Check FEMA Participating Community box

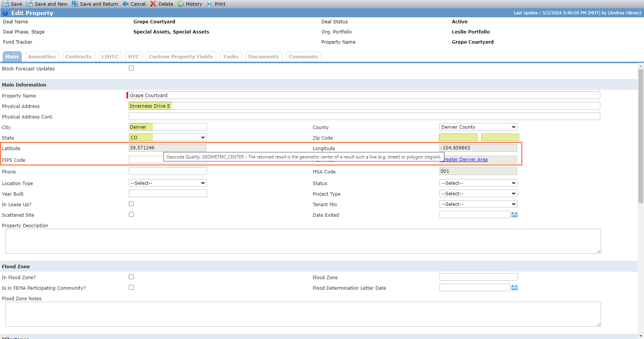(x=131, y=287)
